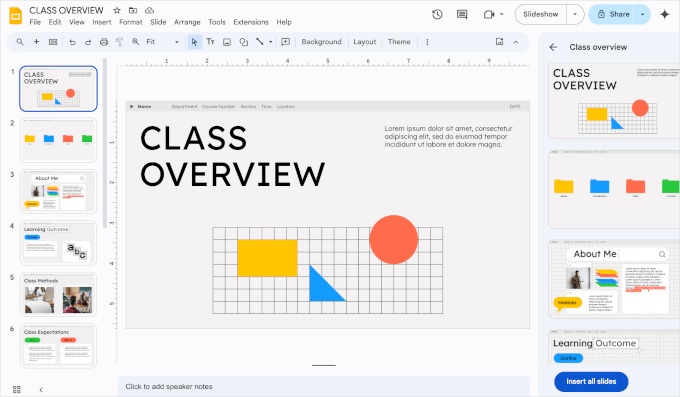Image resolution: width=680 pixels, height=397 pixels.
Task: Open the Extensions menu
Action: (x=251, y=22)
